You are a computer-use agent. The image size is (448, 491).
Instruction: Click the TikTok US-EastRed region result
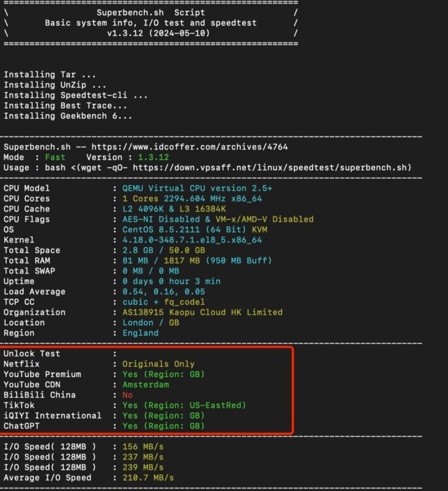(x=184, y=405)
